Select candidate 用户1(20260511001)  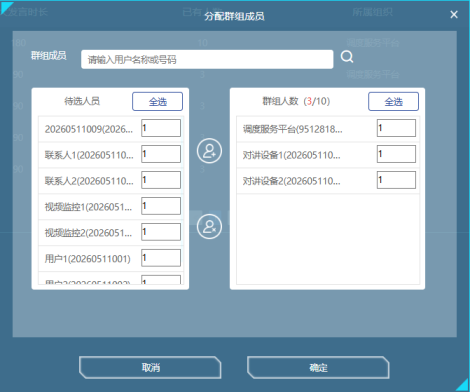pos(88,259)
